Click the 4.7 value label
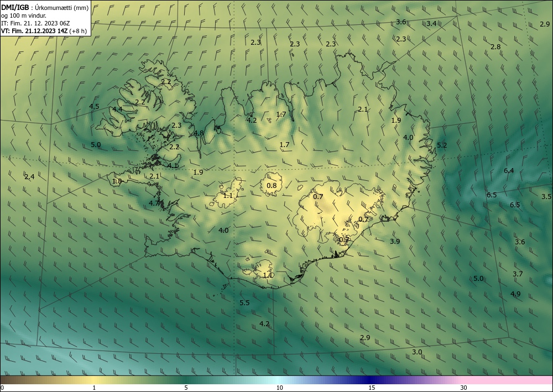This screenshot has height=392, width=553. coord(154,203)
